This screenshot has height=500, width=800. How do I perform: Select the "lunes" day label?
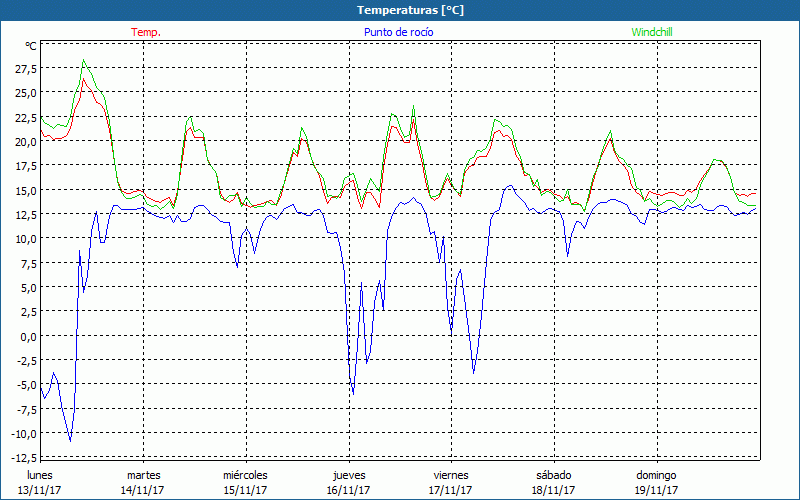click(x=40, y=475)
